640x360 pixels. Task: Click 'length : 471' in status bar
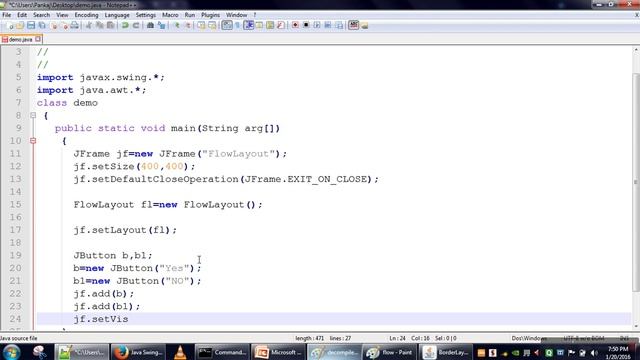pyautogui.click(x=309, y=338)
